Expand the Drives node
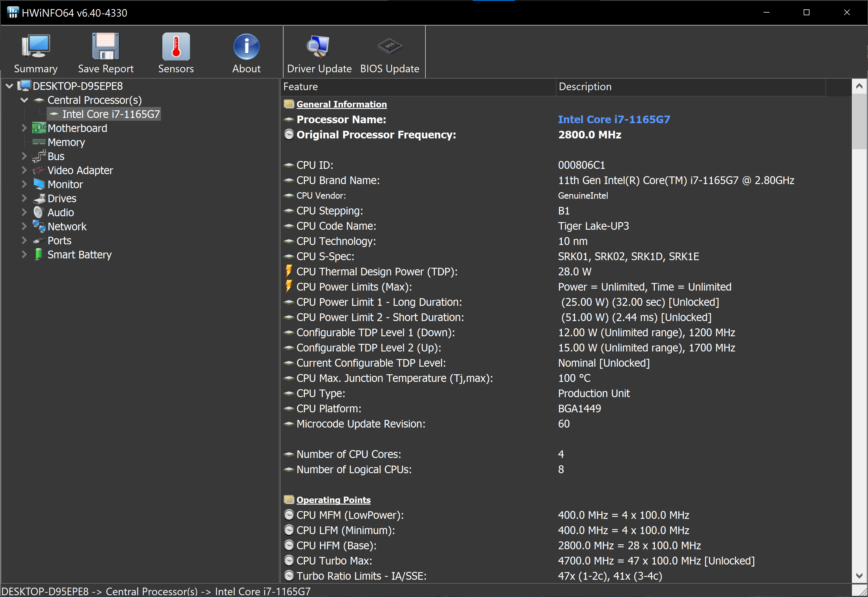 click(x=24, y=198)
